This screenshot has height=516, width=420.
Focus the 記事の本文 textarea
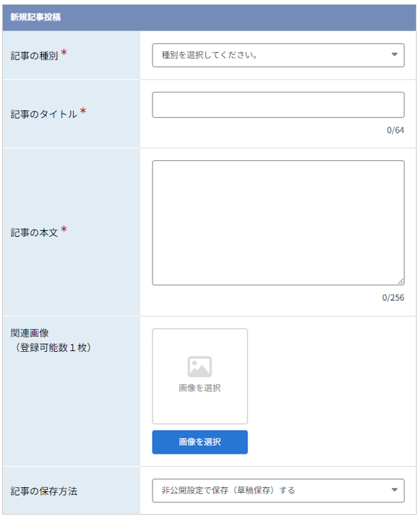(x=278, y=223)
